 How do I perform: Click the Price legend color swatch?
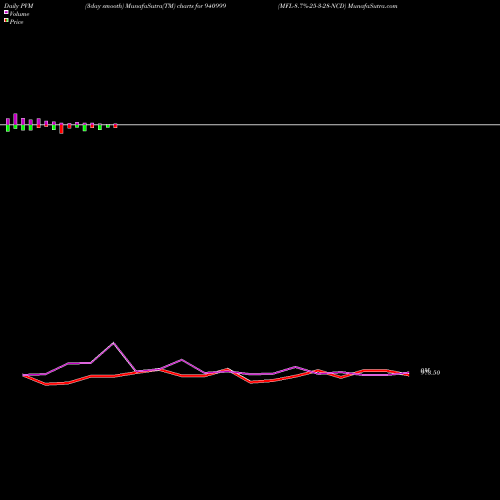[x=6, y=20]
